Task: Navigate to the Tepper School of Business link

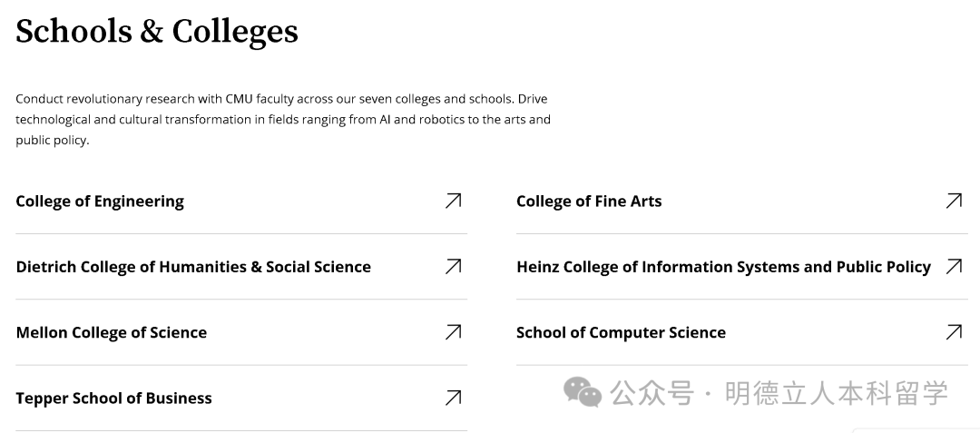Action: (x=113, y=399)
